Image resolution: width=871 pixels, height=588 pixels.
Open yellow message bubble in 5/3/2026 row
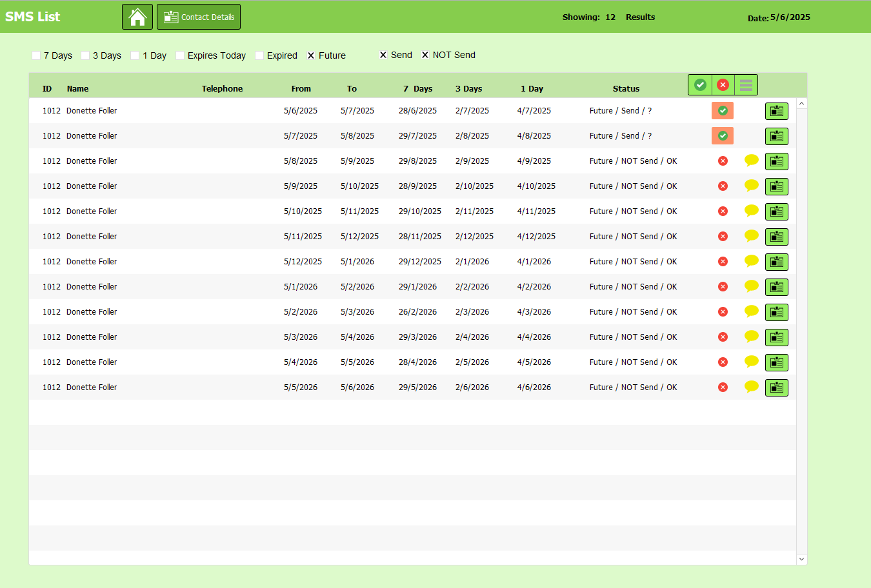751,337
